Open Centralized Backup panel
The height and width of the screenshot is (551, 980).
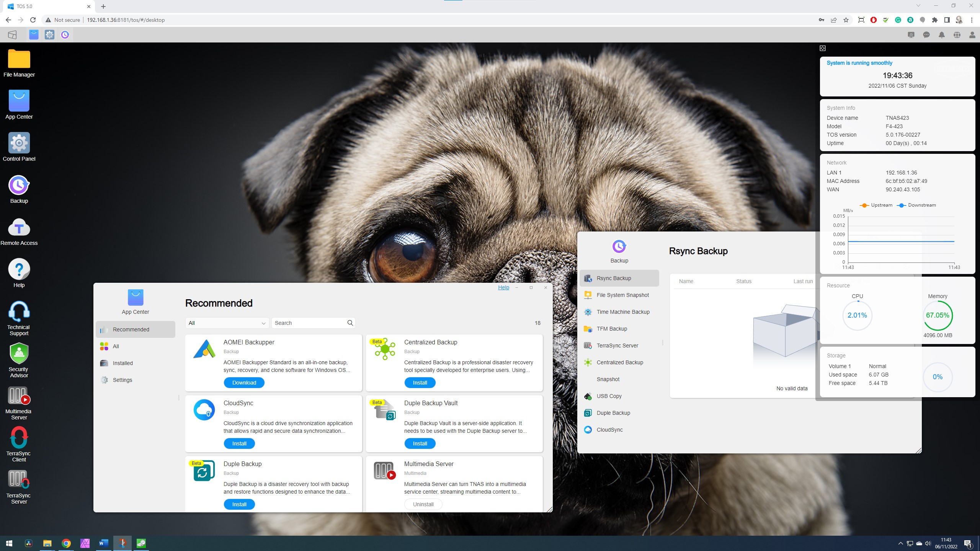620,362
